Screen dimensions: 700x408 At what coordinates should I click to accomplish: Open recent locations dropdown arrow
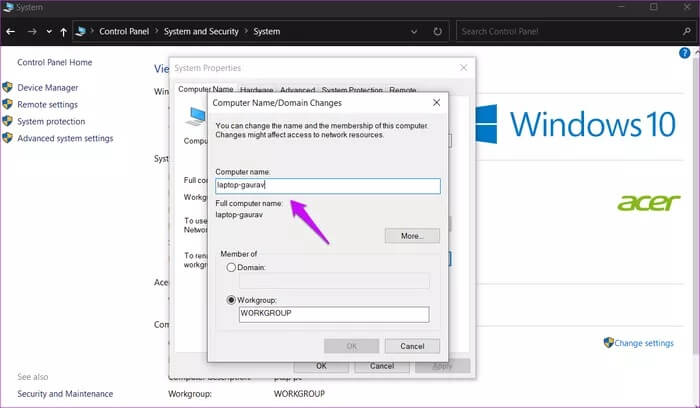[x=49, y=32]
